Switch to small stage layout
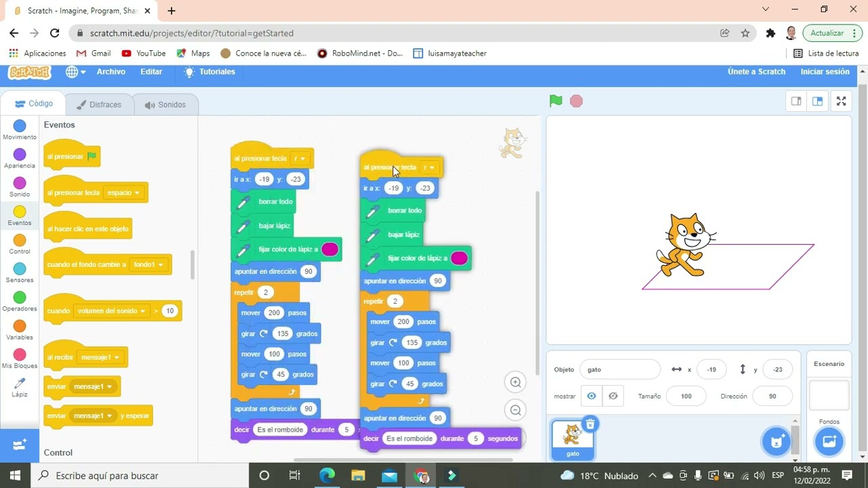868x488 pixels. click(796, 101)
